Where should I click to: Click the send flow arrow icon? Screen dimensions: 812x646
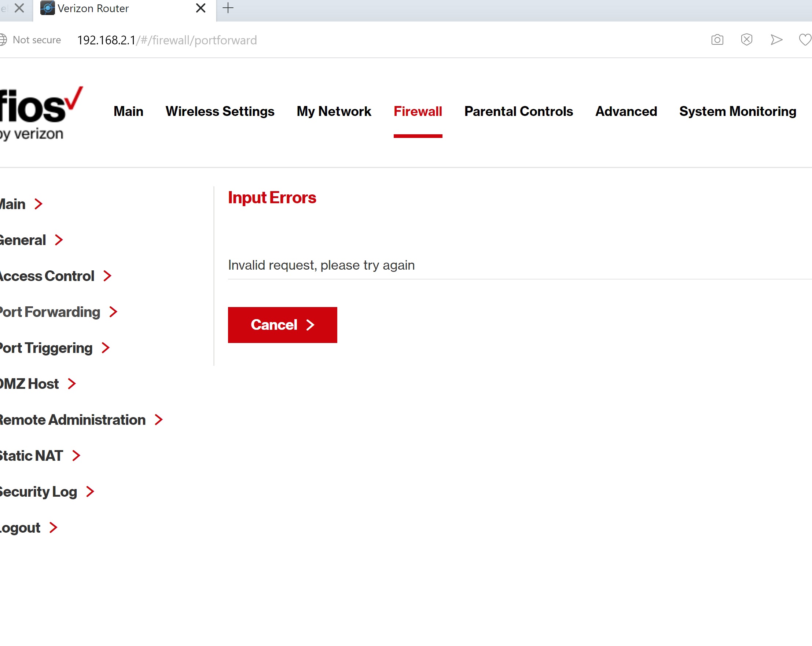(x=776, y=40)
